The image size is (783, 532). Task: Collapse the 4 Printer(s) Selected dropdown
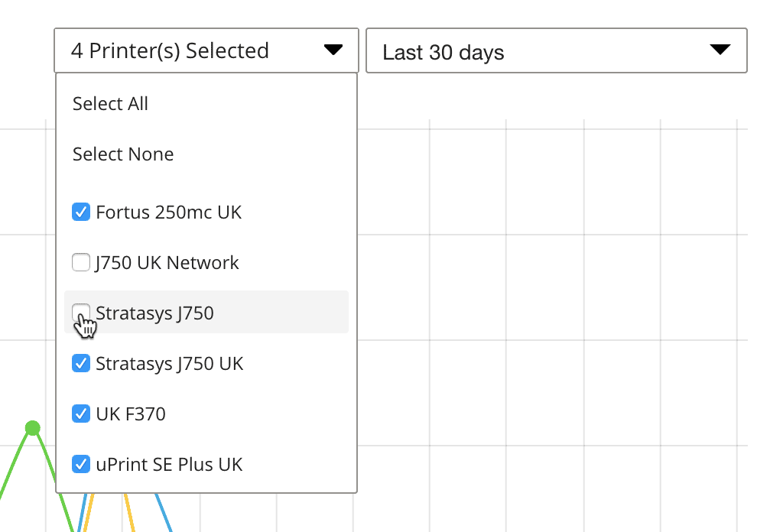click(206, 50)
